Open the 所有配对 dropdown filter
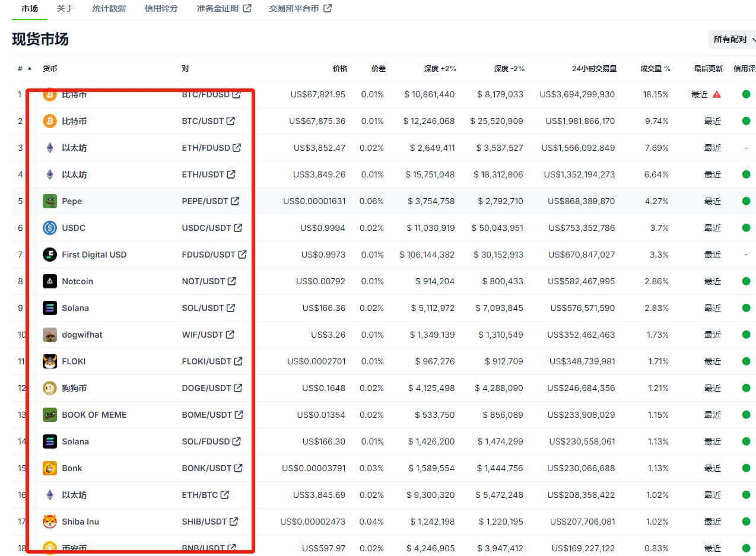This screenshot has height=556, width=756. (732, 39)
